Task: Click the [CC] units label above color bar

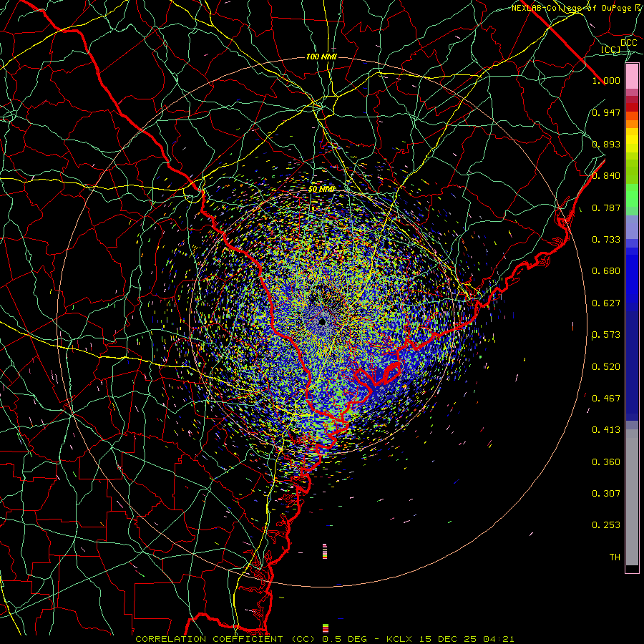Action: (611, 50)
